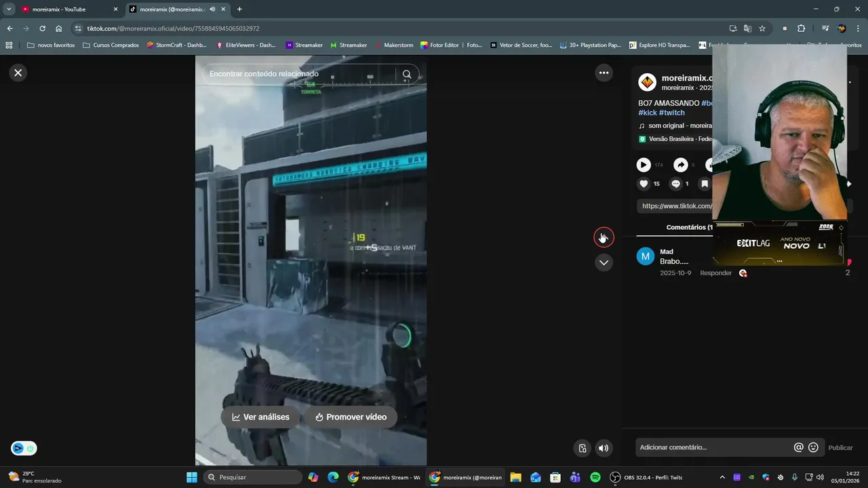
Task: Click the share arrow icon
Action: click(x=680, y=165)
